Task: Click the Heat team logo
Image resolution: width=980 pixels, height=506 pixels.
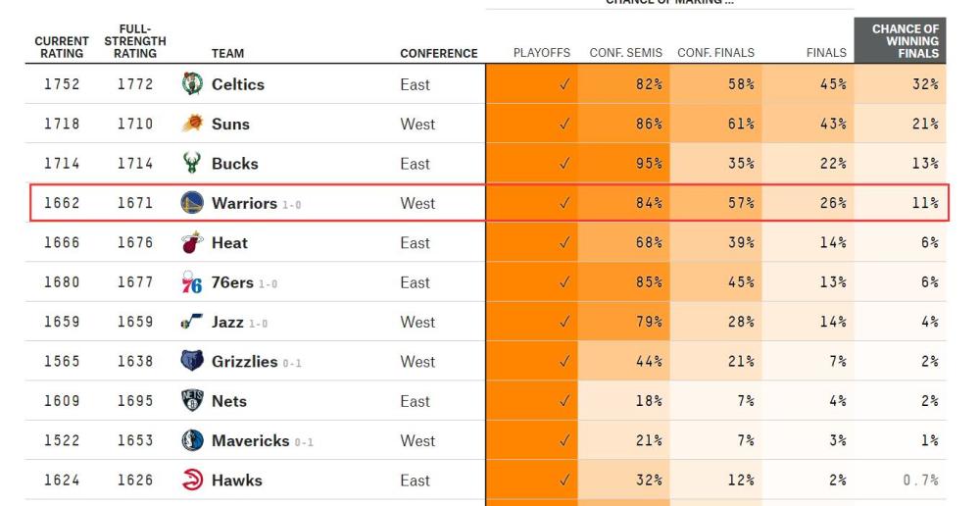Action: (192, 243)
